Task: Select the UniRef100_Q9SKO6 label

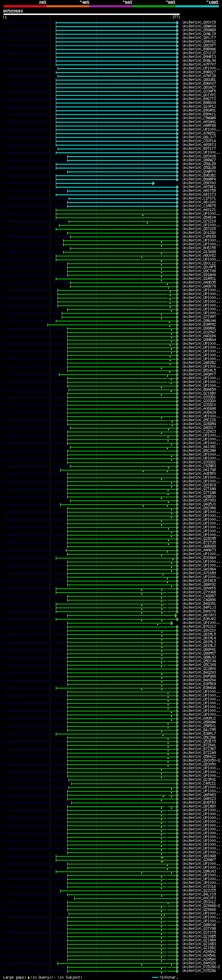Action: point(199,156)
